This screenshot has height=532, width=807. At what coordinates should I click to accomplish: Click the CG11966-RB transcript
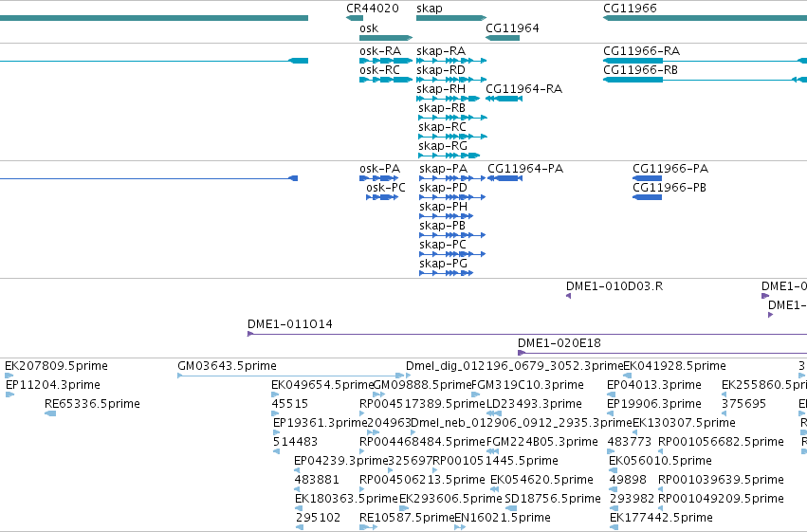point(706,80)
